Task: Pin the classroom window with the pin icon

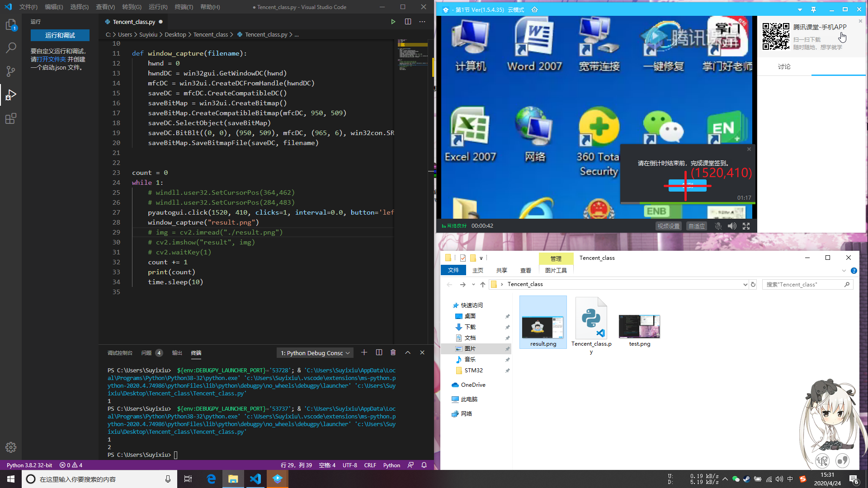Action: (x=813, y=9)
